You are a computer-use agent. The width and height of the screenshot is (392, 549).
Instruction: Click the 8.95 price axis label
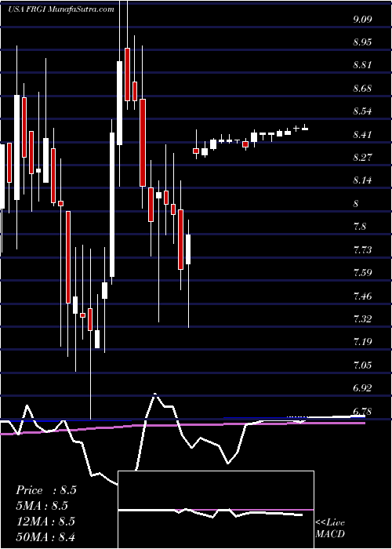(x=362, y=42)
